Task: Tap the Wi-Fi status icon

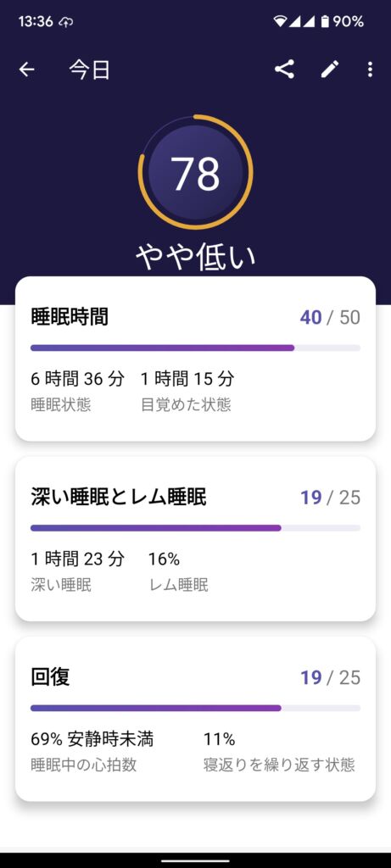Action: 280,21
